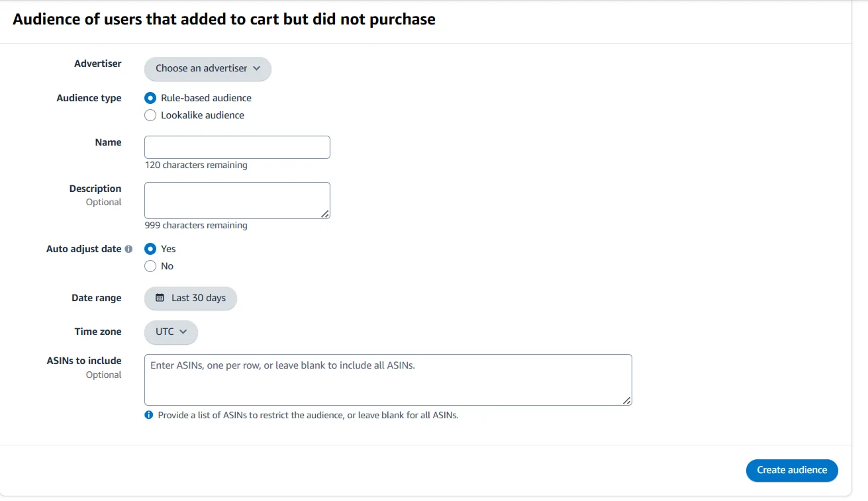
Task: Click the calendar icon in Date range
Action: click(160, 298)
